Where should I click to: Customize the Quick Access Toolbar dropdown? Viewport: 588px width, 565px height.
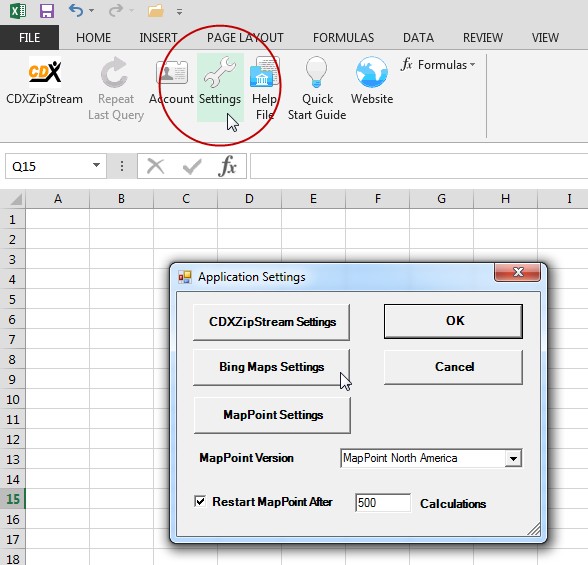[x=180, y=12]
